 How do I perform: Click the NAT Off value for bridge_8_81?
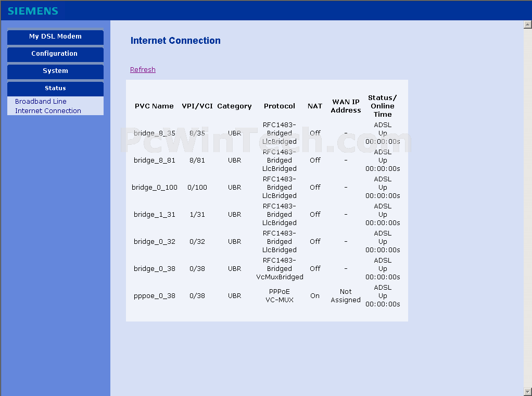pos(315,160)
